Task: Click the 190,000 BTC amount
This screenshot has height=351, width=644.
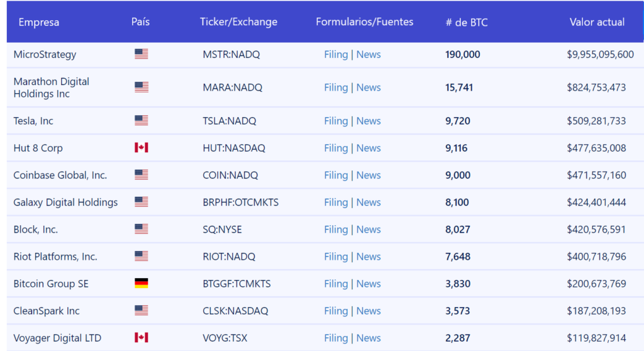Action: pyautogui.click(x=462, y=55)
